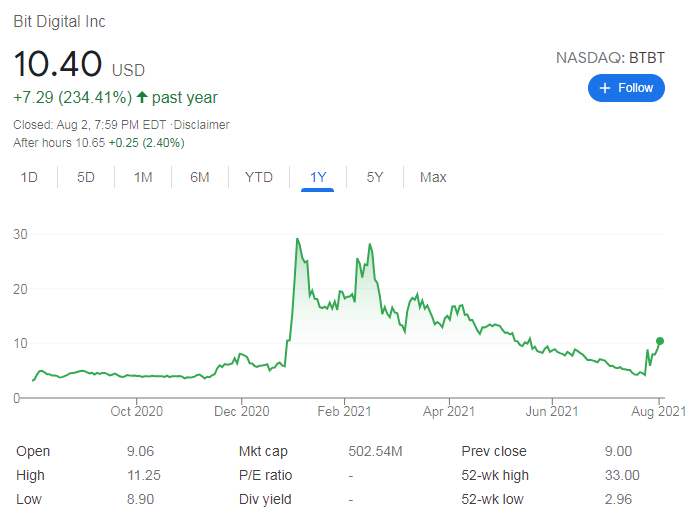Click the +7.29 (234.41%) change text
This screenshot has height=529, width=693.
[72, 97]
